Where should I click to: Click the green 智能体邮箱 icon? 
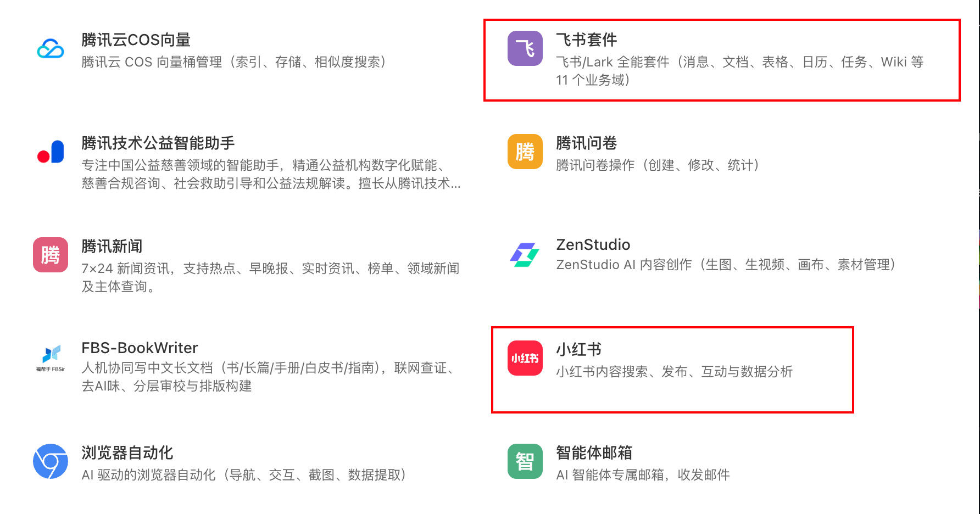pyautogui.click(x=525, y=461)
